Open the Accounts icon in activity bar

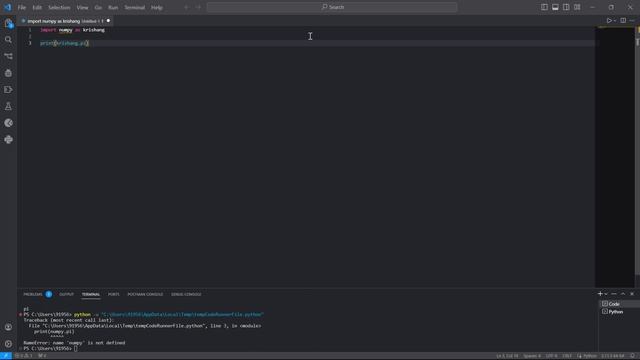[8, 327]
